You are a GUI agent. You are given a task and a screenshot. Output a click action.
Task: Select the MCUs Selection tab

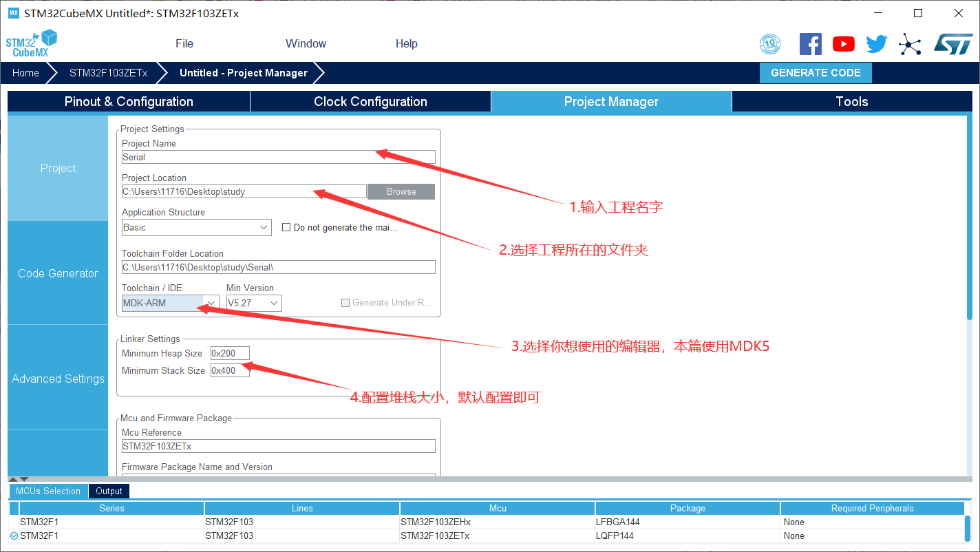click(48, 491)
